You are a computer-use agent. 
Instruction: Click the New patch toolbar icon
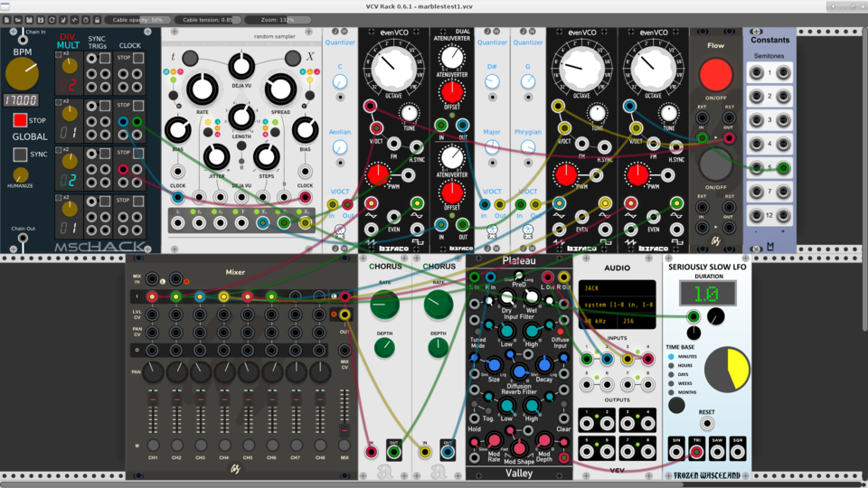[x=6, y=20]
